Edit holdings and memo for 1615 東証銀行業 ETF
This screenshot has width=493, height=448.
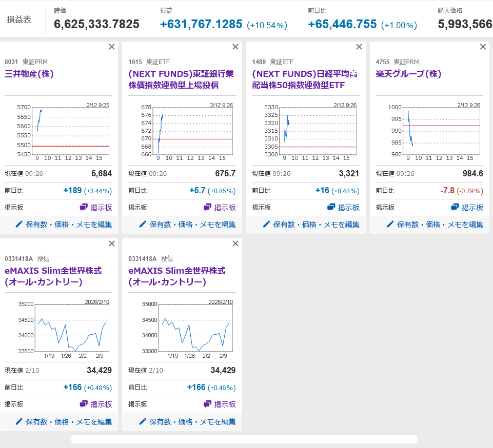pyautogui.click(x=187, y=224)
